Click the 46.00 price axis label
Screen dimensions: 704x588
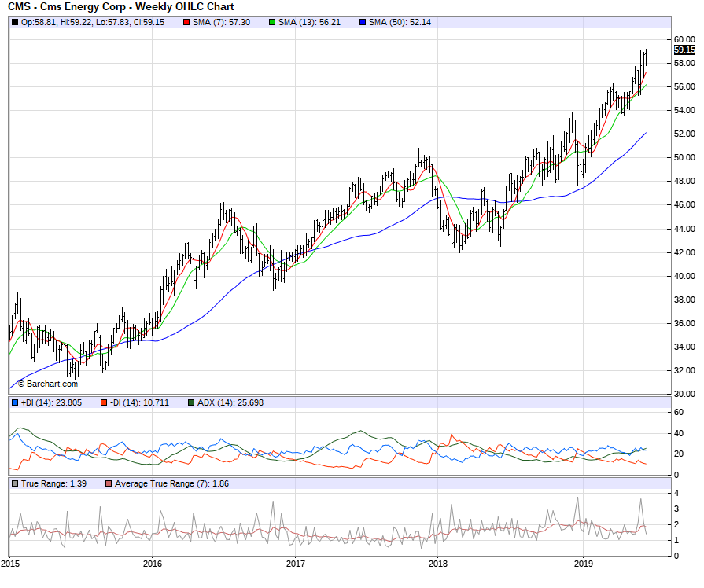pyautogui.click(x=684, y=204)
